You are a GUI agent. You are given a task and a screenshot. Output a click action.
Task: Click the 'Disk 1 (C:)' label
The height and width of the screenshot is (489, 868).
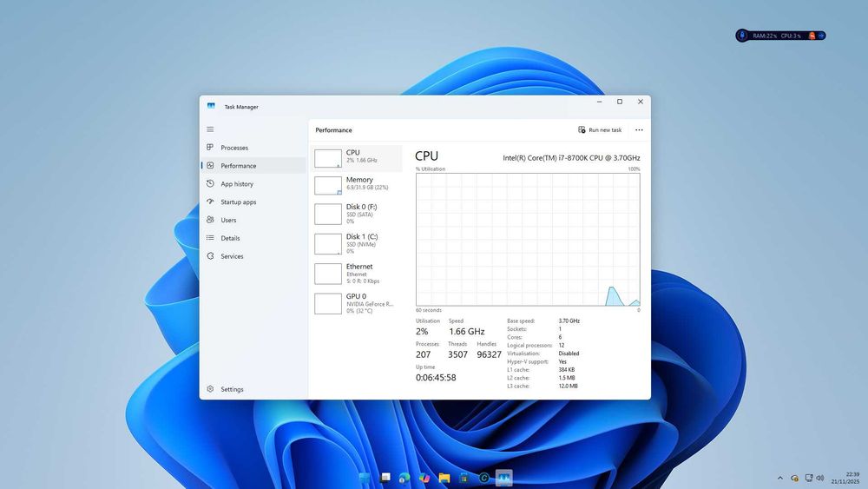pos(362,236)
